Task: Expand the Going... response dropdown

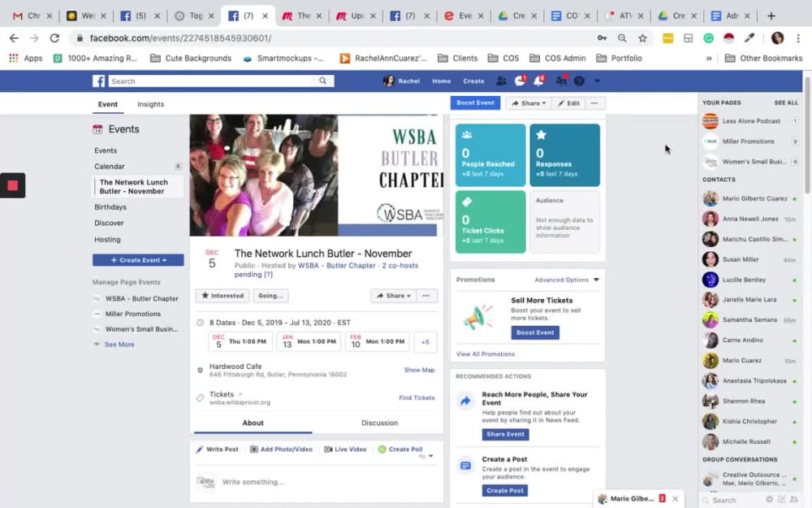Action: [x=270, y=296]
